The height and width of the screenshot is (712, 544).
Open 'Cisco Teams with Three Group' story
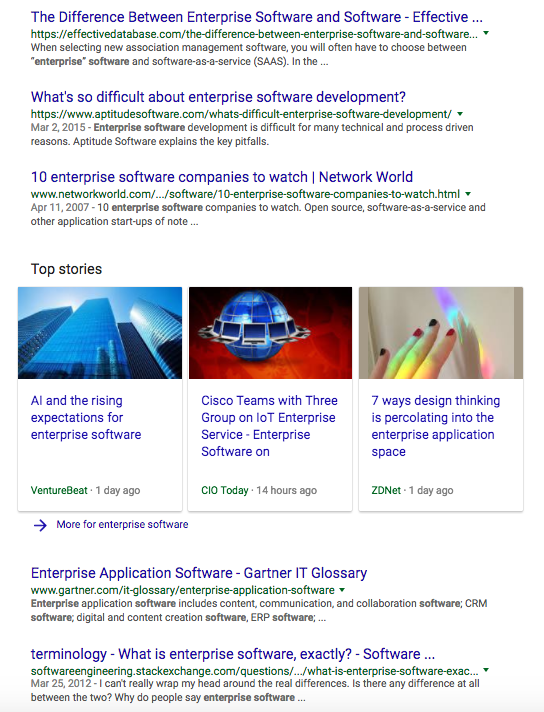[x=269, y=426]
